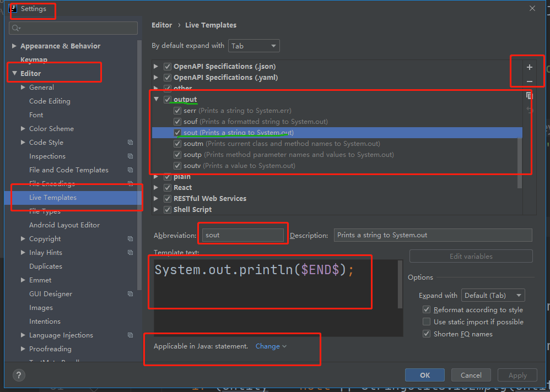Expand the Emmet subsection
550x392 pixels.
coord(23,280)
